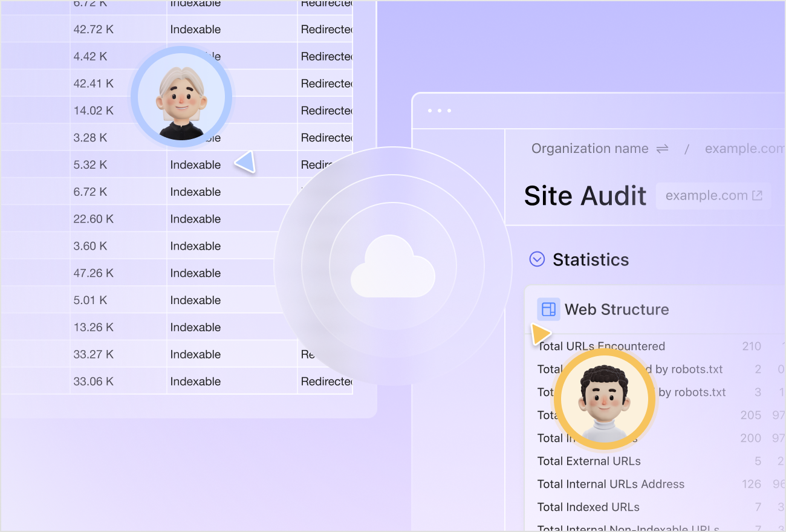
Task: Select the grey-haired user avatar
Action: (181, 97)
